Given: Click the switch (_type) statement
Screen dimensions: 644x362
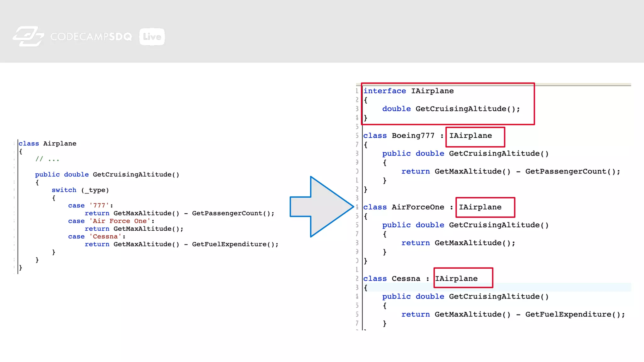Looking at the screenshot, I should point(80,190).
